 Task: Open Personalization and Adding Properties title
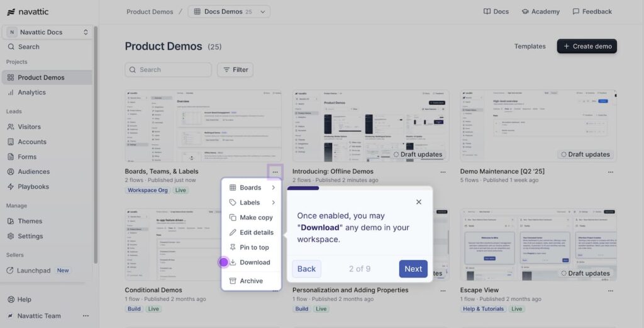point(350,290)
